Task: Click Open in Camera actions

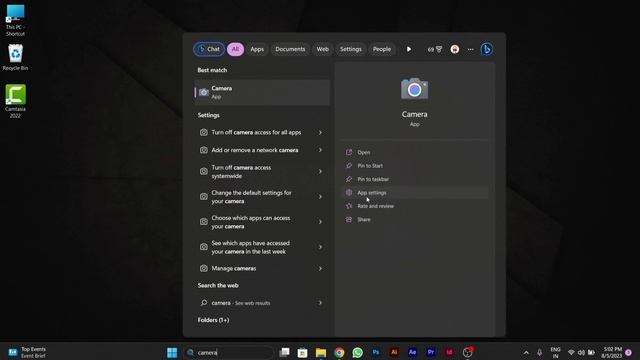Action: [416, 152]
